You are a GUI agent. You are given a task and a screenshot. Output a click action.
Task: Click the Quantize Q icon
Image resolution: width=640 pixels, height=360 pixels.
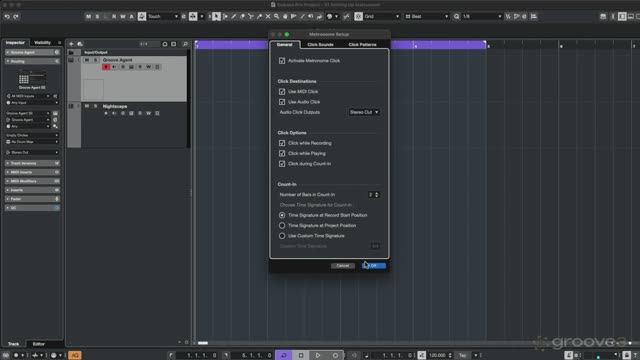pyautogui.click(x=456, y=16)
